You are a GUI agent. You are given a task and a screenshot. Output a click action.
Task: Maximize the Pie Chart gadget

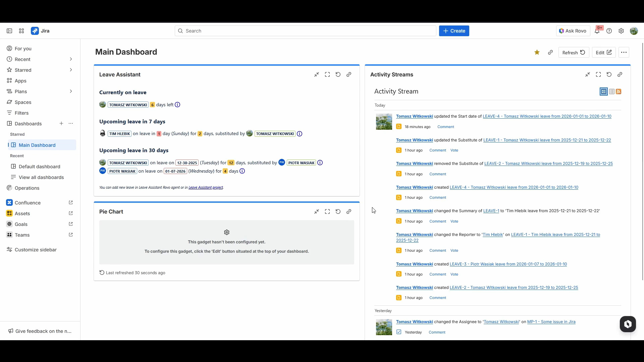pyautogui.click(x=327, y=212)
